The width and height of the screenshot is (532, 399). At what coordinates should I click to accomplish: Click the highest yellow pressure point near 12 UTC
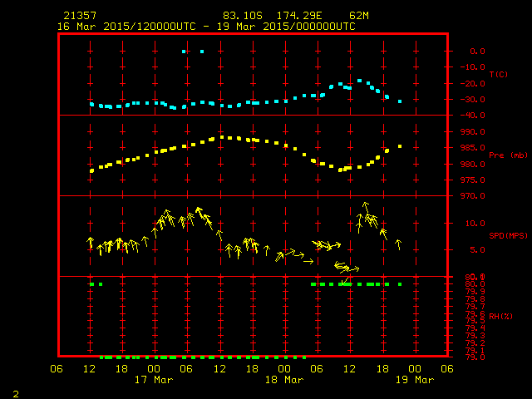pyautogui.click(x=222, y=137)
